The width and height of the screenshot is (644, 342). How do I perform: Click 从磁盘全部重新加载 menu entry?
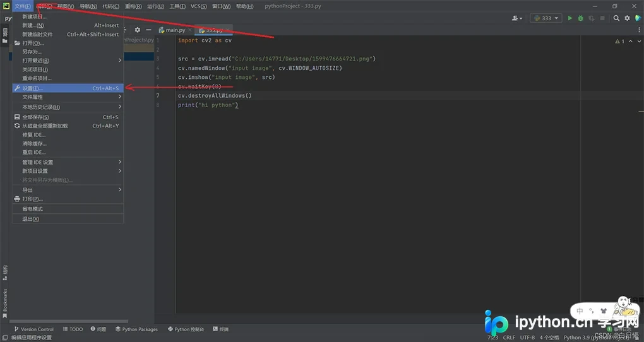pyautogui.click(x=68, y=126)
